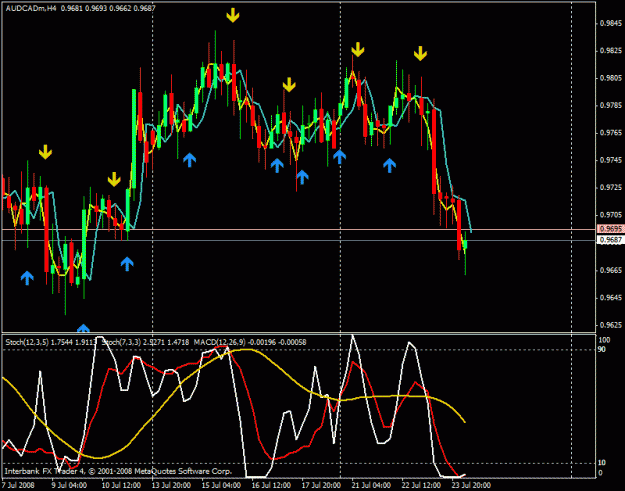625x491 pixels.
Task: Click the 9 Jul 04:00 time label
Action: coord(69,485)
